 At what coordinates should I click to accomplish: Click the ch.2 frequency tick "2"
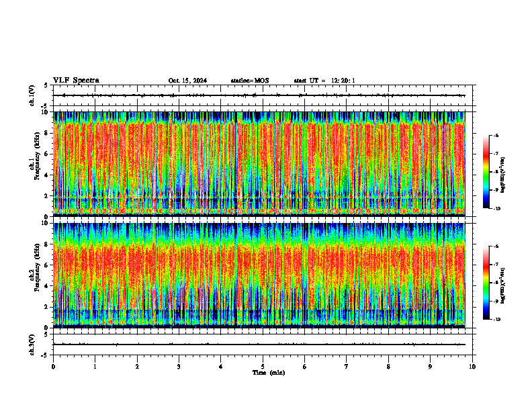(x=47, y=307)
